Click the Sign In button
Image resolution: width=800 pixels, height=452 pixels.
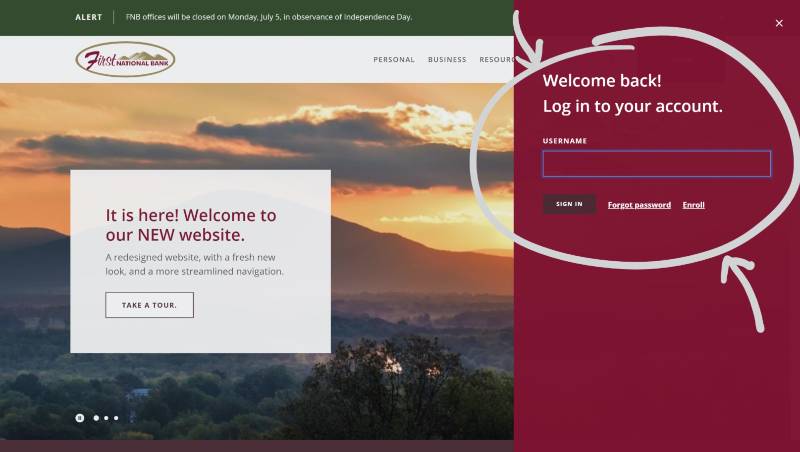[x=569, y=204]
